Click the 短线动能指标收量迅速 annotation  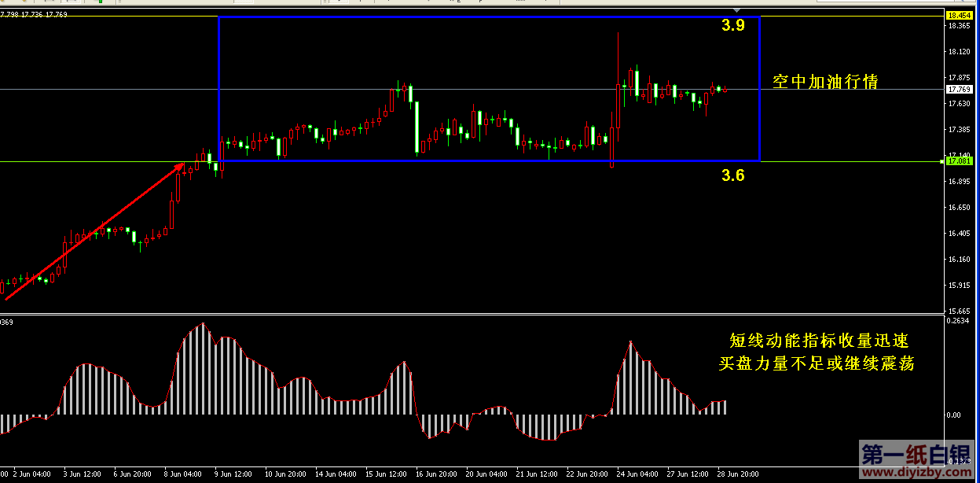coord(819,341)
